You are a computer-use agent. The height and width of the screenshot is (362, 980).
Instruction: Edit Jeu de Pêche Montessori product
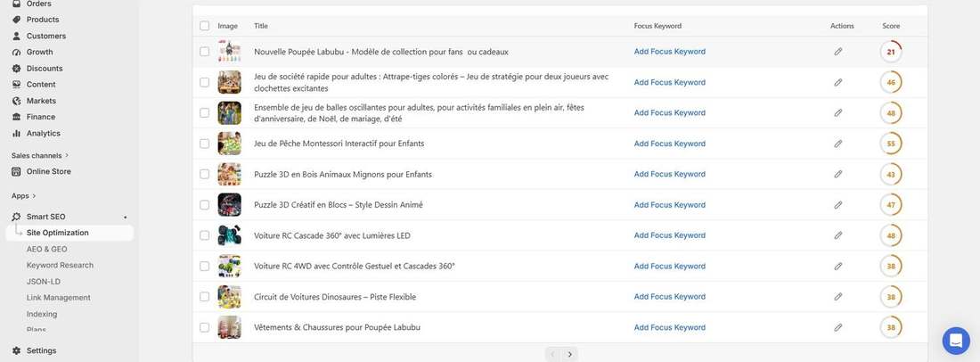(838, 144)
